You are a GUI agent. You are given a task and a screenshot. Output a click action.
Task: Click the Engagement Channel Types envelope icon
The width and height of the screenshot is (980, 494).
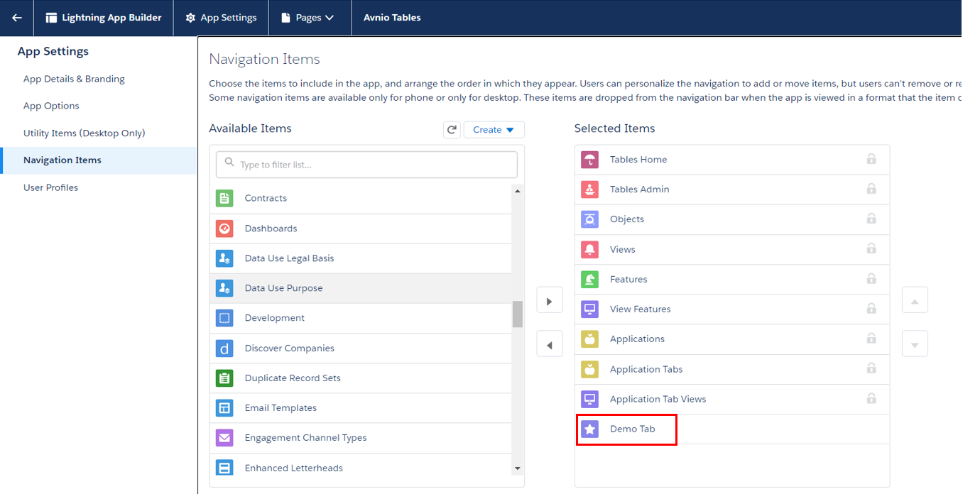coord(224,438)
